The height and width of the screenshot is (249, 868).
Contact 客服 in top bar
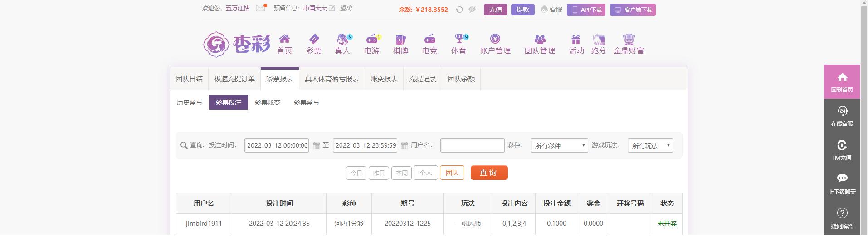coord(551,10)
